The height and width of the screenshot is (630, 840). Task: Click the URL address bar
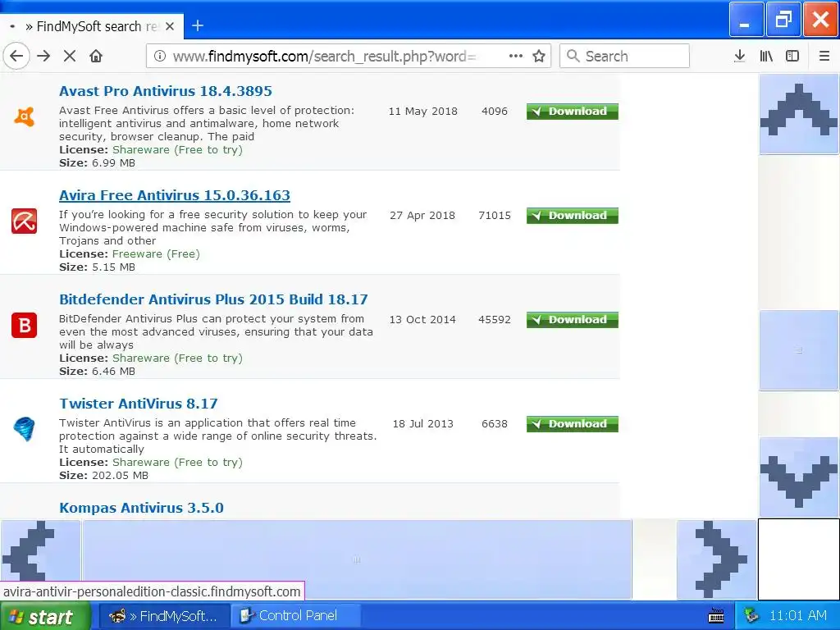(348, 56)
